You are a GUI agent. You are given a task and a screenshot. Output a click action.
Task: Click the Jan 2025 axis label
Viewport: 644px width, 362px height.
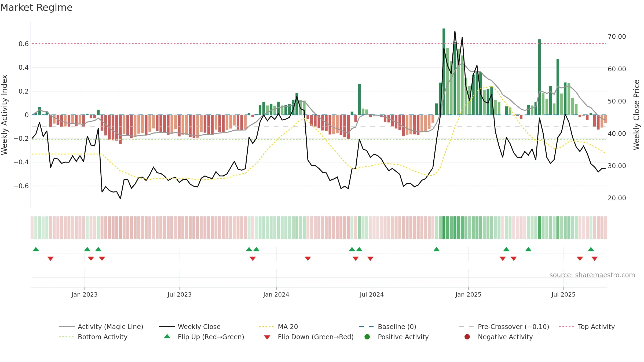click(x=468, y=294)
